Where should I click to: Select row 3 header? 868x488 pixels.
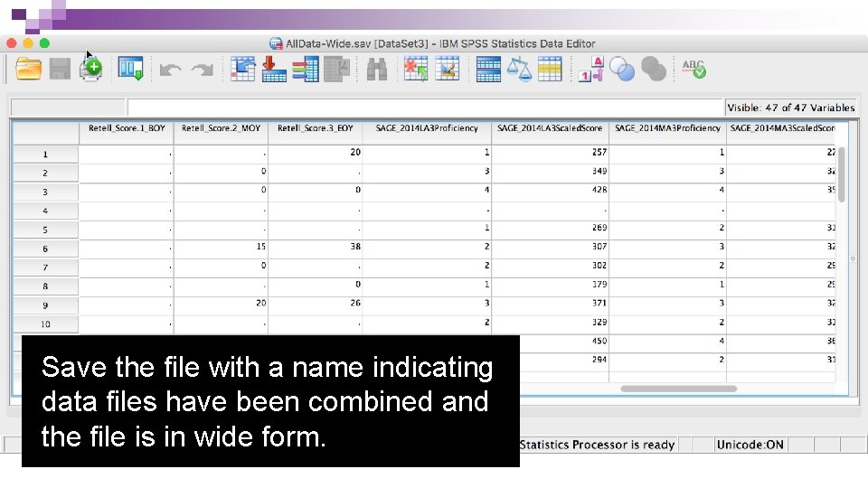(x=45, y=192)
